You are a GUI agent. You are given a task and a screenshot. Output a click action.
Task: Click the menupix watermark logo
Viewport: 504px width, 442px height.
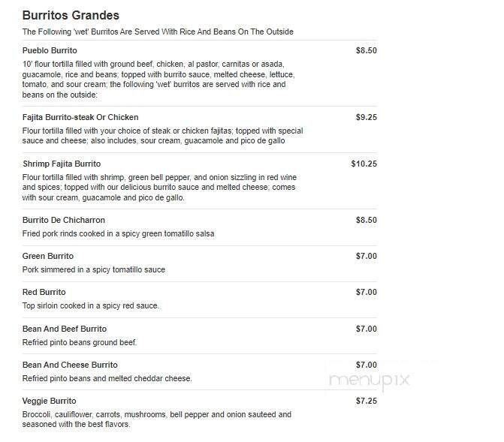pos(369,380)
